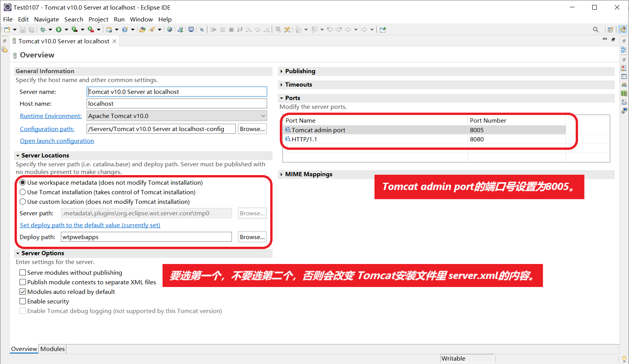This screenshot has width=629, height=364.
Task: Open the Window menu
Action: 141,19
